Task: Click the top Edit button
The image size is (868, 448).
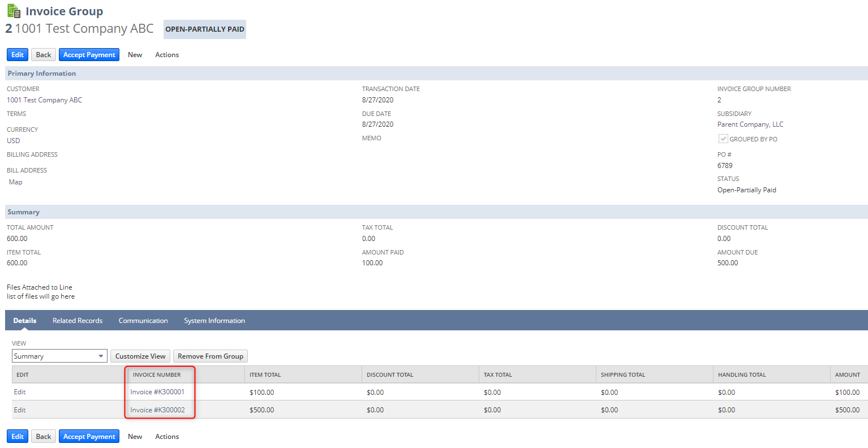Action: 18,55
